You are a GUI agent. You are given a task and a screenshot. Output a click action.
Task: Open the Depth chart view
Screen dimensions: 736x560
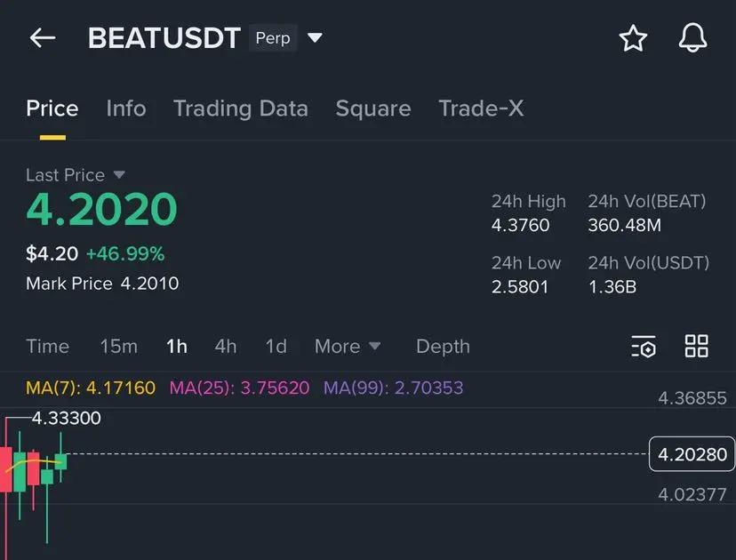tap(443, 347)
